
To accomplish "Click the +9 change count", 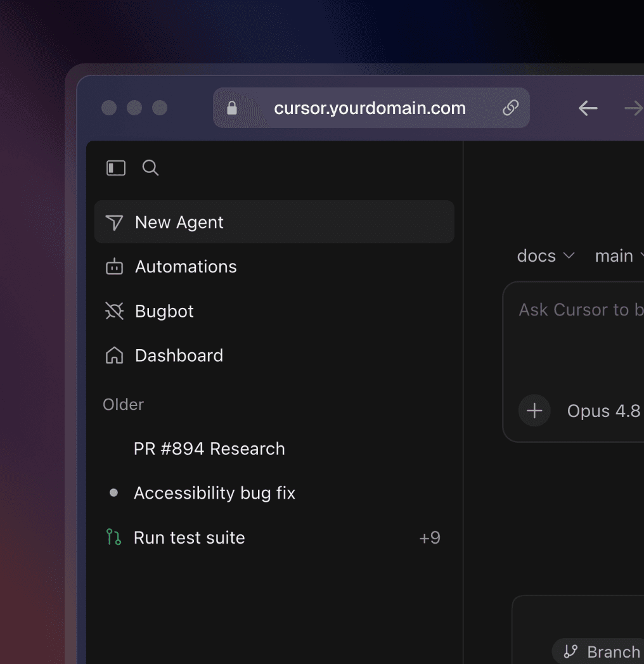I will (x=430, y=538).
